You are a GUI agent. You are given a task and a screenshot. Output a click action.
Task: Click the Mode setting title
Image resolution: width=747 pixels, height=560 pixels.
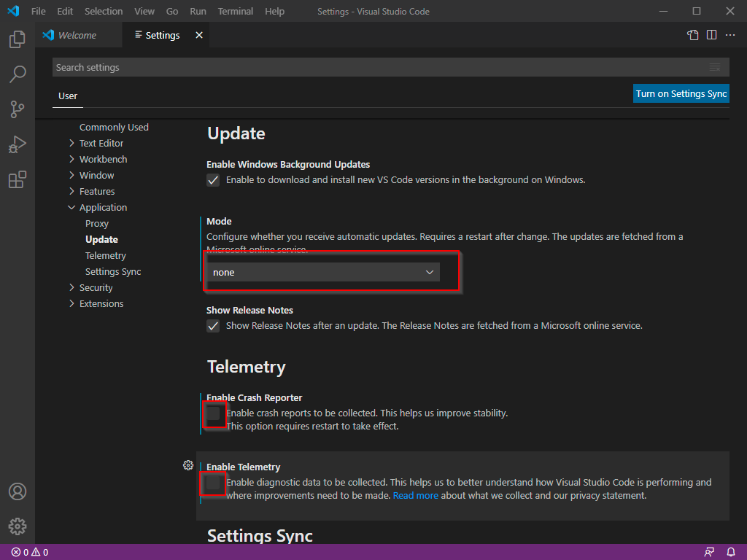(x=219, y=221)
